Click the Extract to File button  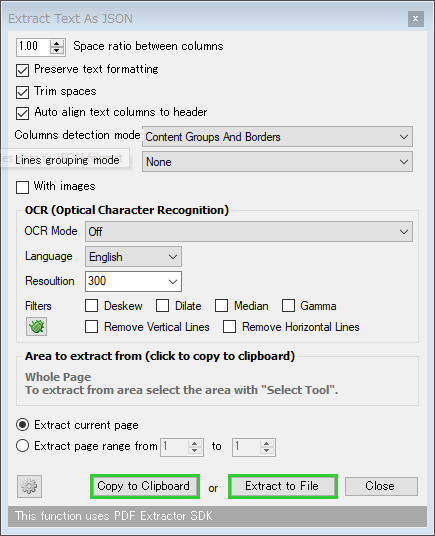pos(283,486)
